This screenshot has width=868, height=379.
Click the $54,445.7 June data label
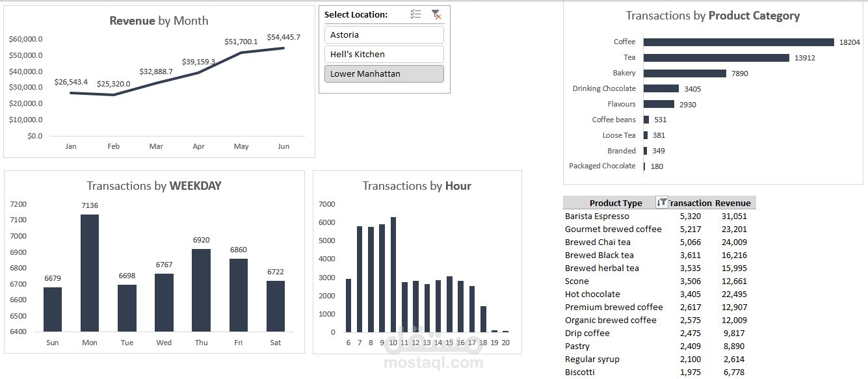(283, 37)
